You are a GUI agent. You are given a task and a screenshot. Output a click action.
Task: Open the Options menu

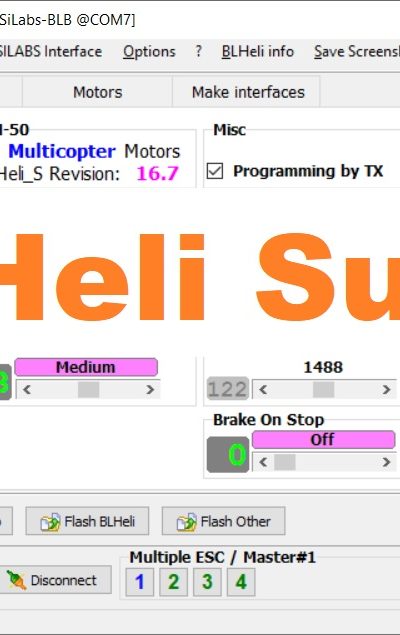click(149, 51)
